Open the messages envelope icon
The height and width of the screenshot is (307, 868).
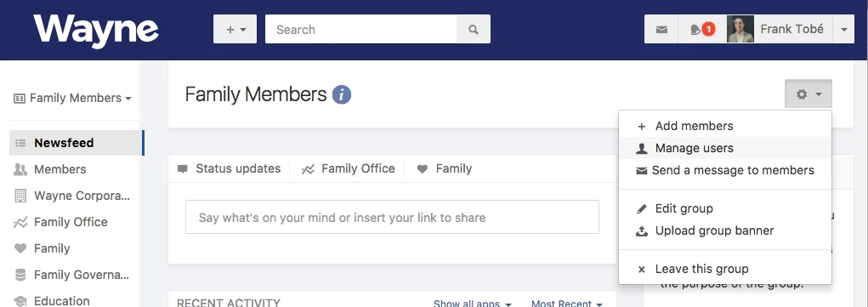coord(661,30)
